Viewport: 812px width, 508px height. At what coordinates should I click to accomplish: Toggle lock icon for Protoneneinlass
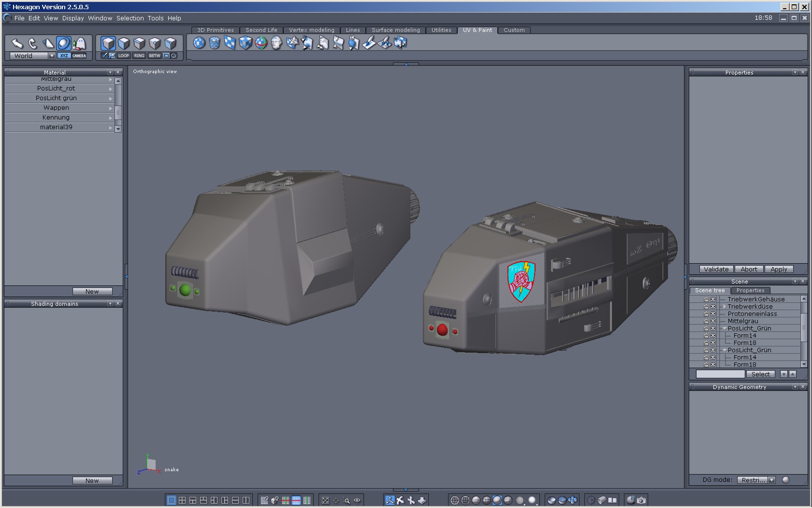point(706,314)
